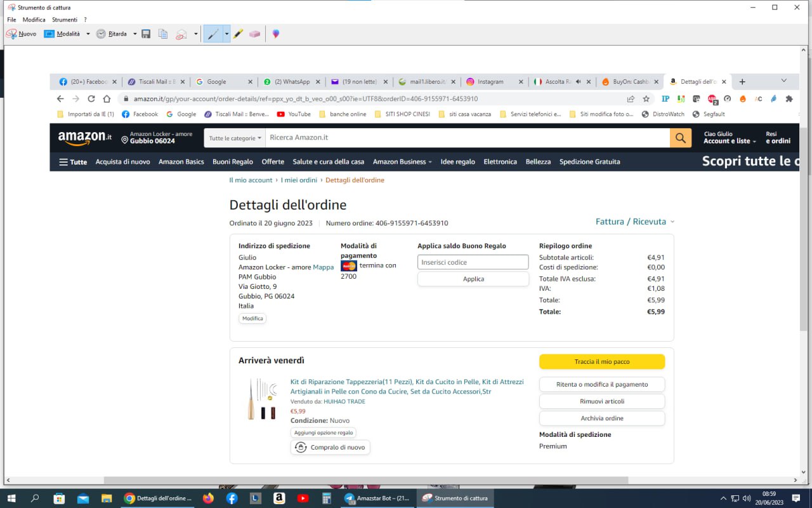The height and width of the screenshot is (508, 812).
Task: Click the product thumbnail image
Action: point(262,399)
